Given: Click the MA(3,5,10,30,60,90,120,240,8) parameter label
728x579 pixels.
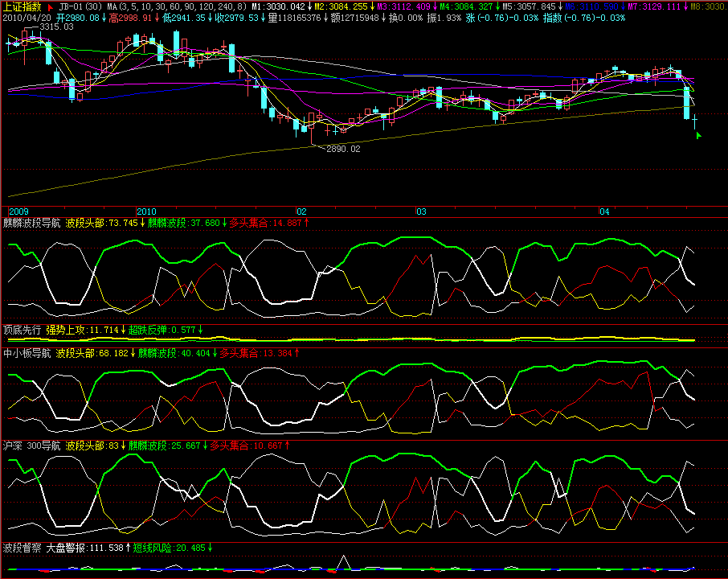Looking at the screenshot, I should pos(176,6).
